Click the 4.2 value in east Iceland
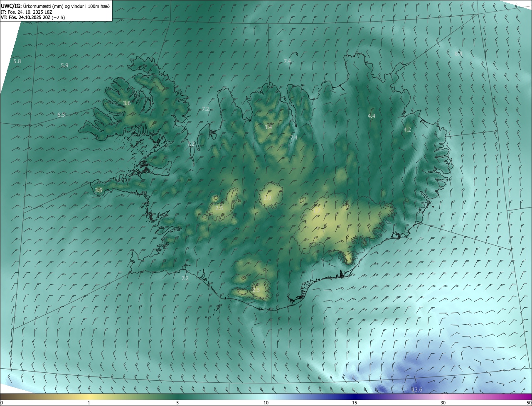This screenshot has height=406, width=532. pos(407,130)
